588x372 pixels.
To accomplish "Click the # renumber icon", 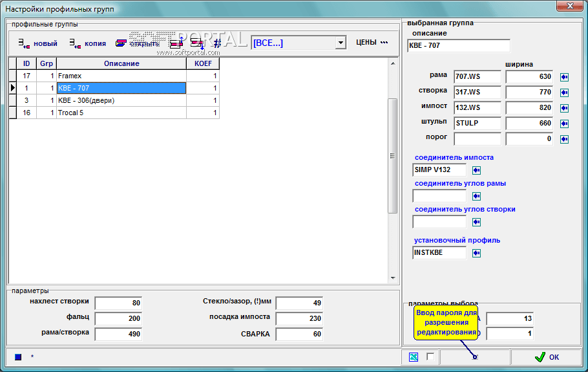I will pos(217,43).
